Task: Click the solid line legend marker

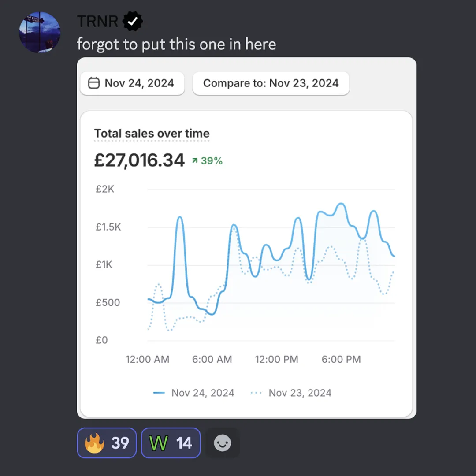Action: click(x=159, y=393)
